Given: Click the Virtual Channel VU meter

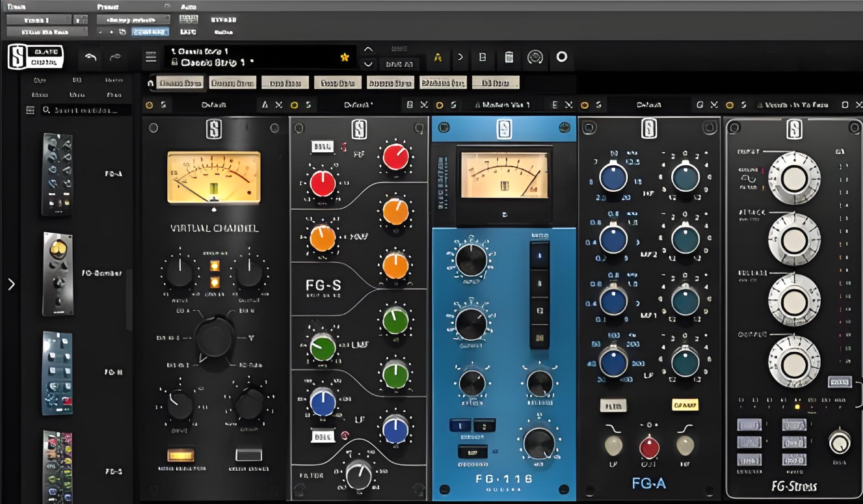Looking at the screenshot, I should pos(213,178).
